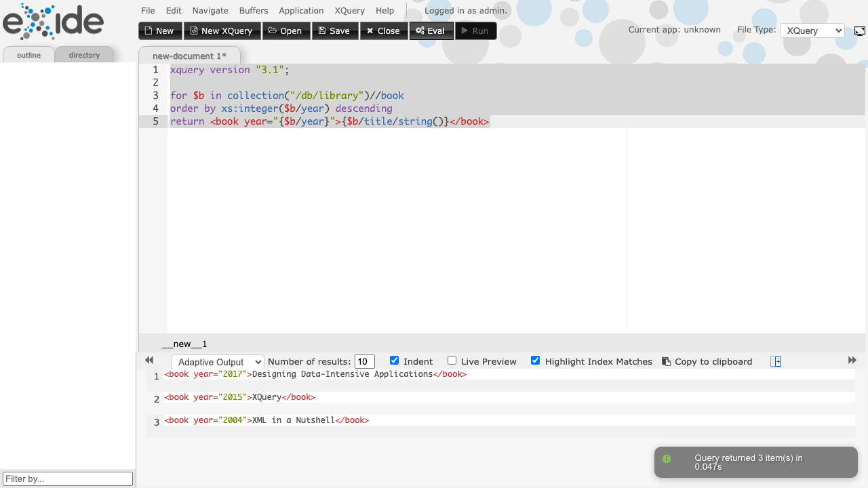Screen dimensions: 868x488
Task: Show next results with double-right arrows
Action: pos(852,361)
